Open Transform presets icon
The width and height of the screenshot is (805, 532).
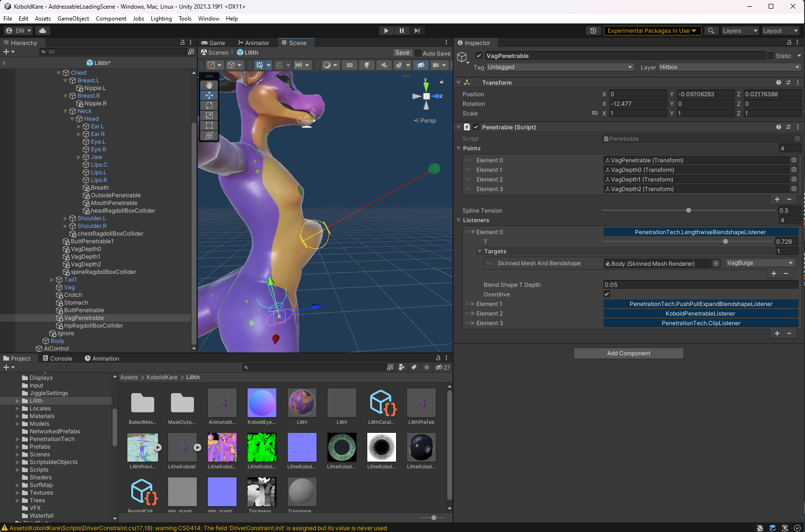[788, 83]
